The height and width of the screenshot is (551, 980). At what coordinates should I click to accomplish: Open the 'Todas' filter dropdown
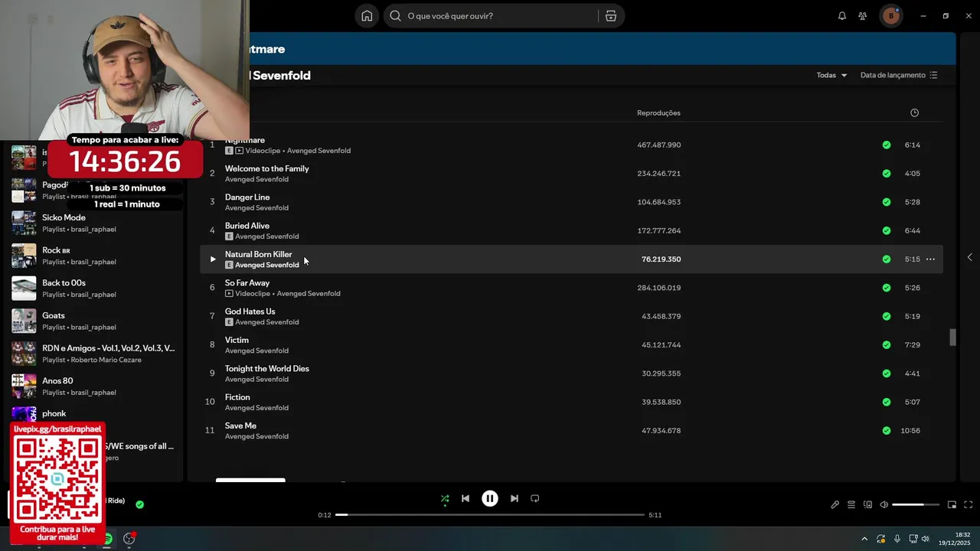[831, 75]
